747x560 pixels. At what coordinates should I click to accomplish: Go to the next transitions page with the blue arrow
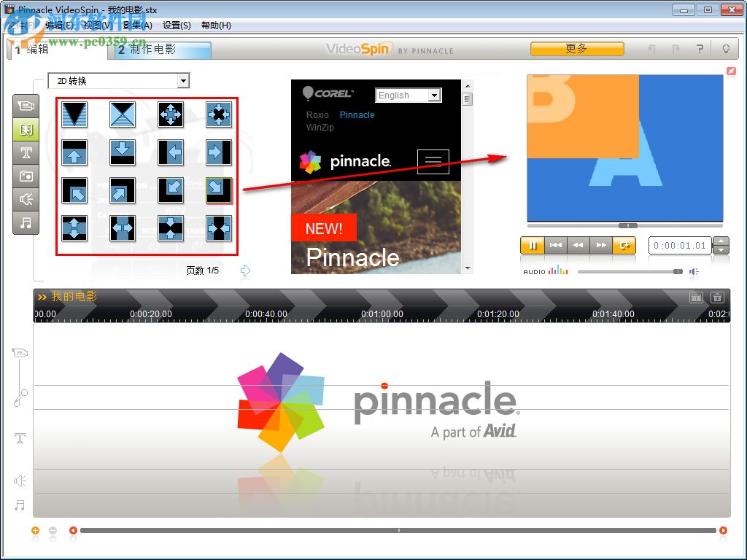(x=245, y=271)
